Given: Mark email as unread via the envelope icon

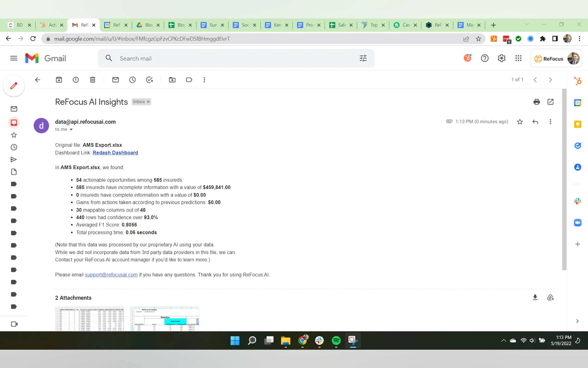Looking at the screenshot, I should [x=116, y=80].
